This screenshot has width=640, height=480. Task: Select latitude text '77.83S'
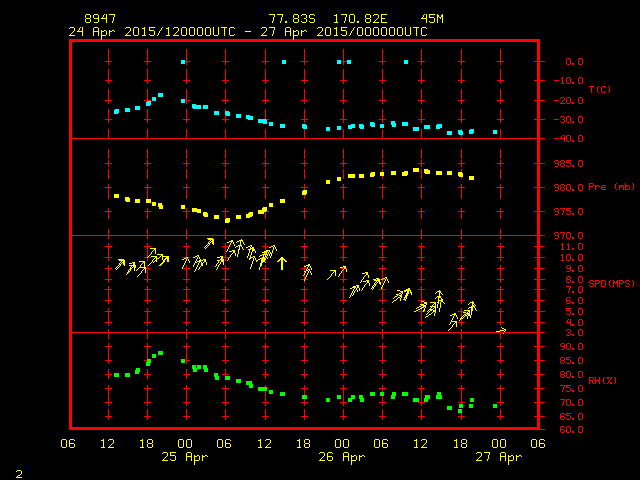[x=292, y=19]
